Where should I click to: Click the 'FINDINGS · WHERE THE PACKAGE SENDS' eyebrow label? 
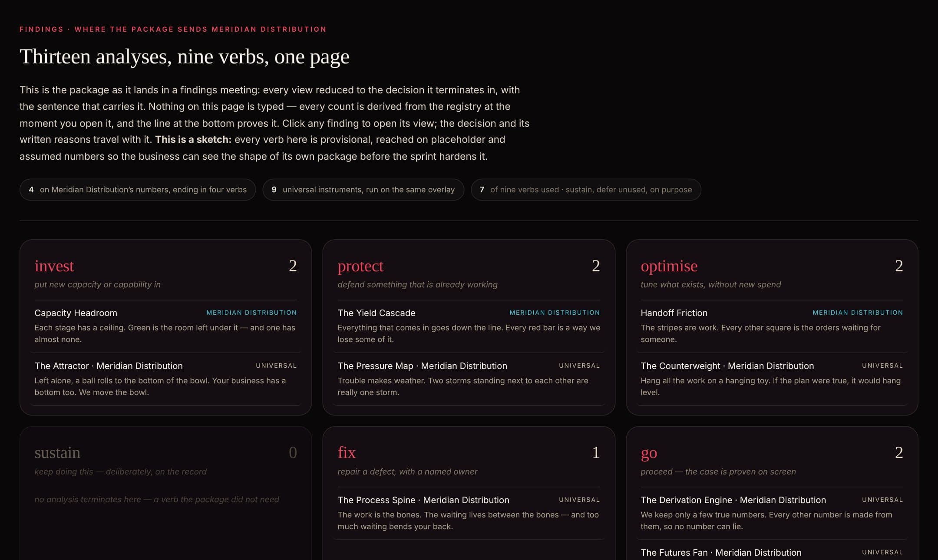click(173, 29)
